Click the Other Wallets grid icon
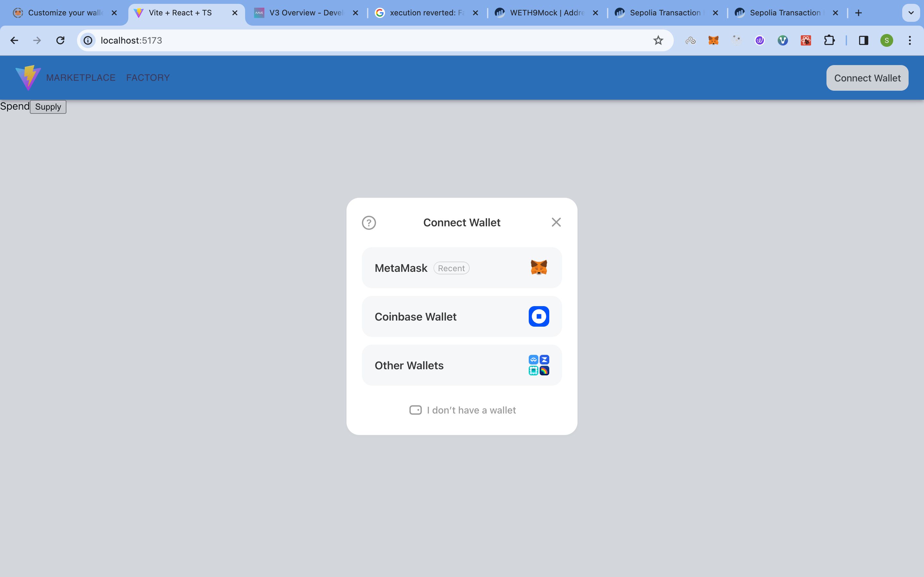The image size is (924, 577). [539, 365]
